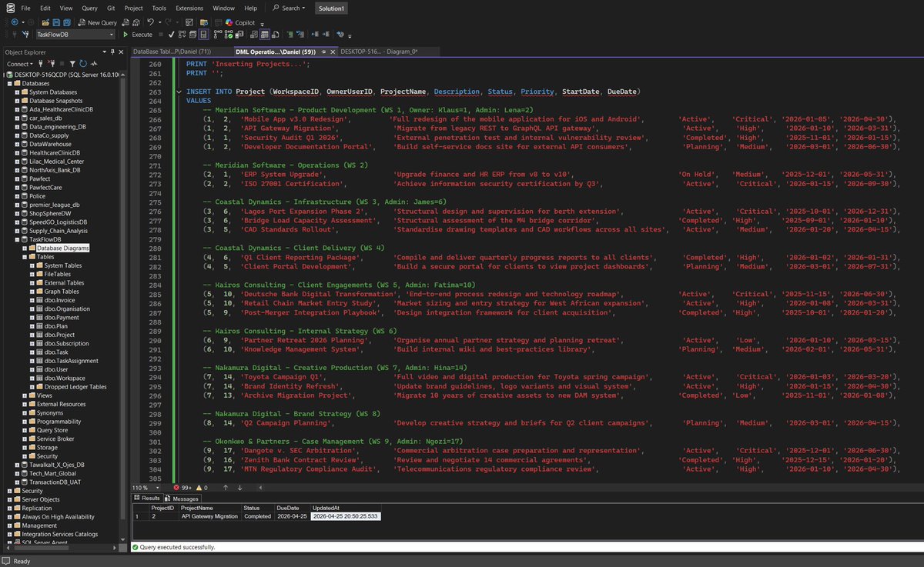Expand the dbo.Project table node
Viewport: 924px width, 567px height.
point(32,335)
